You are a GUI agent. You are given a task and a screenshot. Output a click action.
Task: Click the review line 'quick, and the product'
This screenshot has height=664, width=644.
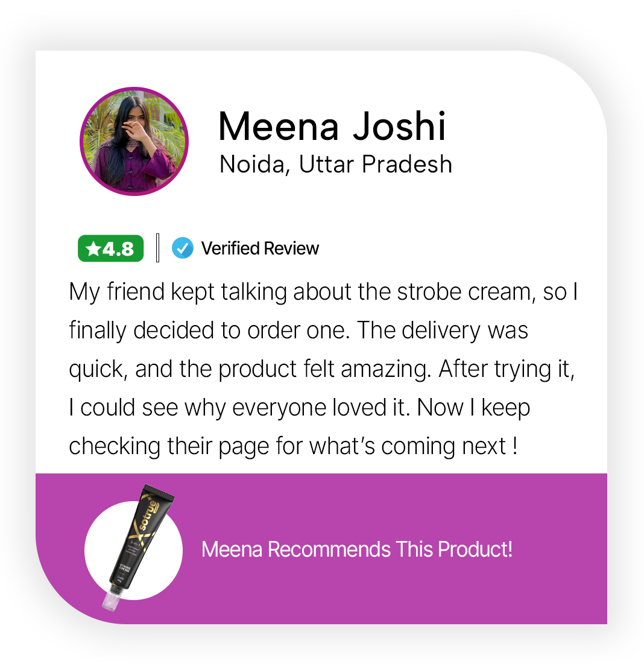(322, 370)
